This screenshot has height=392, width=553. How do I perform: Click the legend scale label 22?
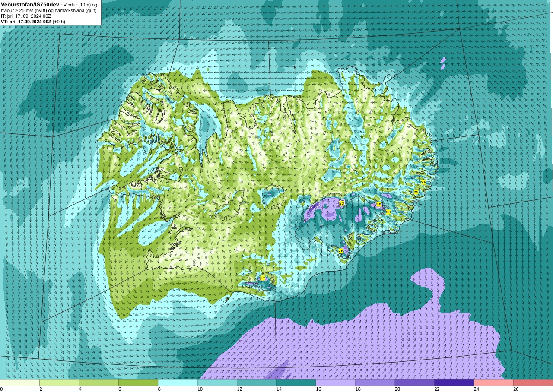[437, 389]
